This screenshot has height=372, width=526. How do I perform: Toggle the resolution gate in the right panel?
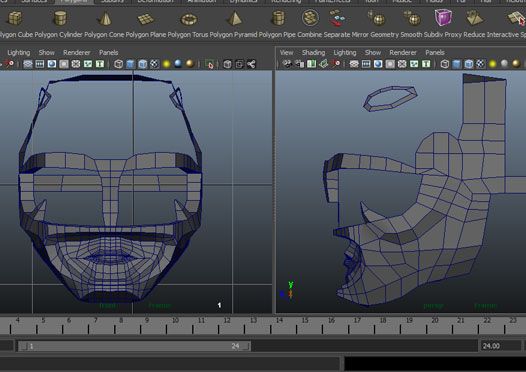coord(378,64)
